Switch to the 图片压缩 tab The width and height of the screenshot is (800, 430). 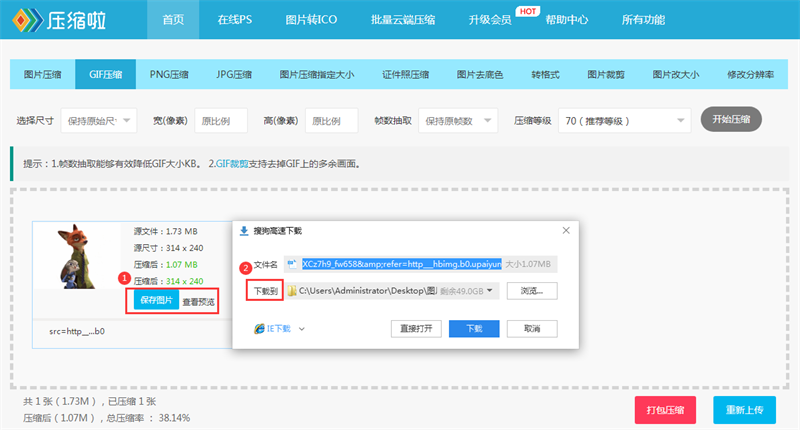click(42, 74)
